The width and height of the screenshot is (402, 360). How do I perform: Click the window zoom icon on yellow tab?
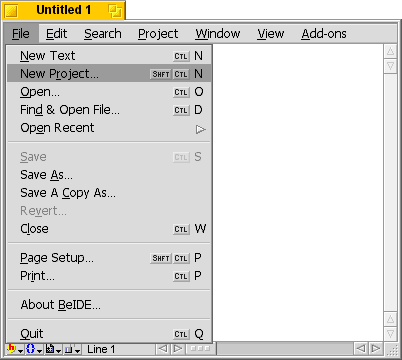coord(115,11)
